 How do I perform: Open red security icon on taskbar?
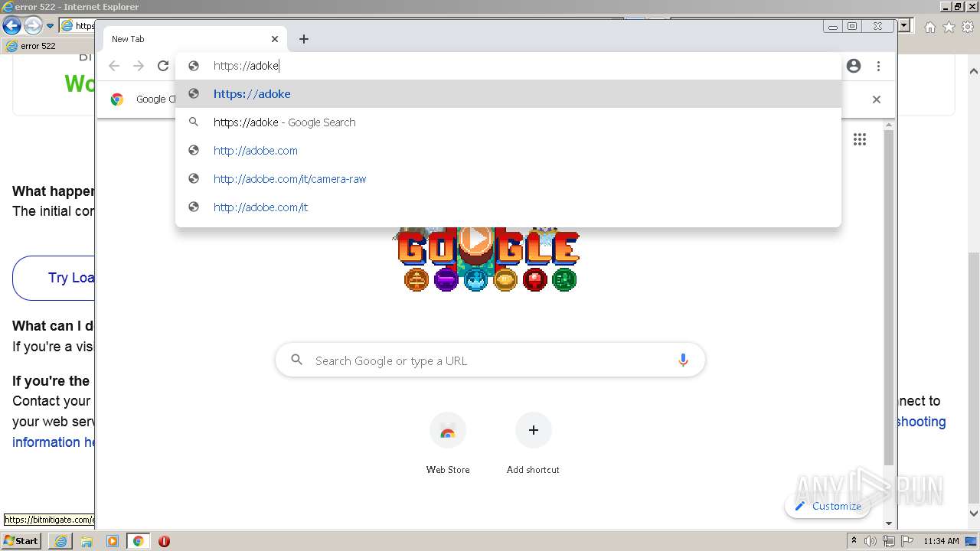coord(164,541)
